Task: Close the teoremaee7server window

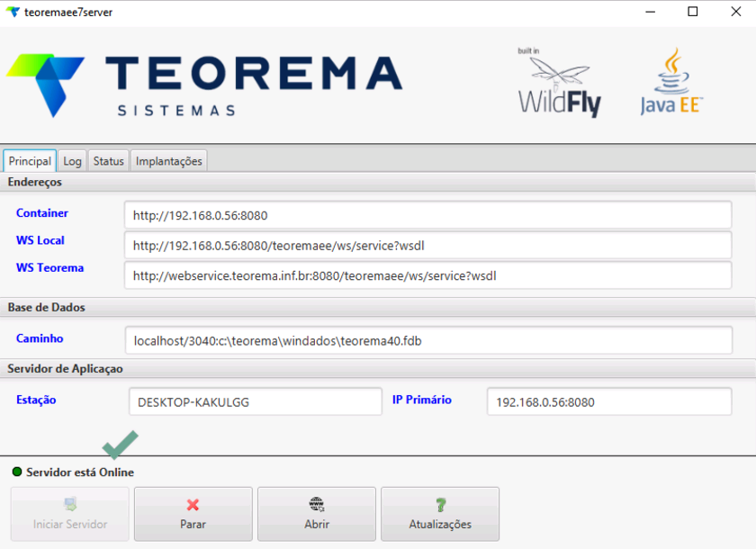Action: 736,12
